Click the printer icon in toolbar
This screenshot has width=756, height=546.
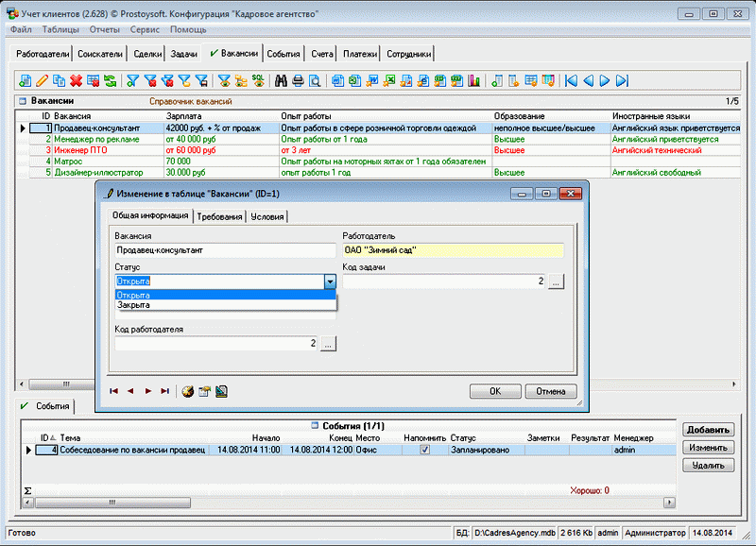click(x=298, y=81)
